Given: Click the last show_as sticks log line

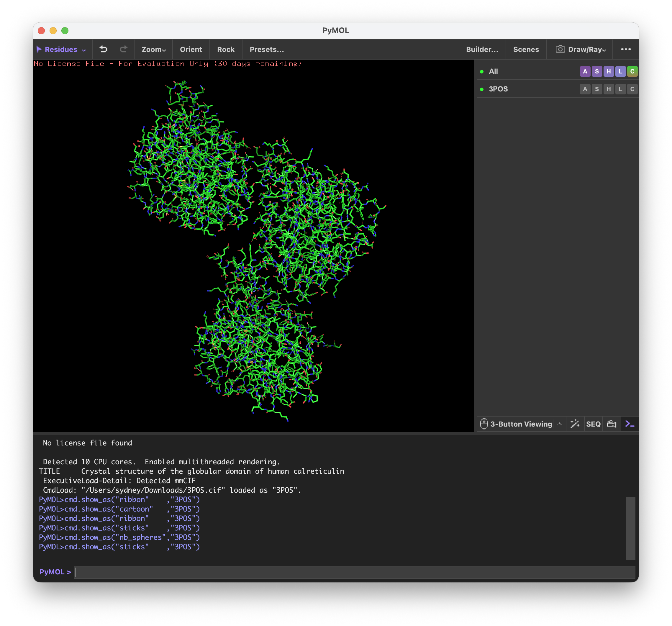Looking at the screenshot, I should click(x=119, y=547).
